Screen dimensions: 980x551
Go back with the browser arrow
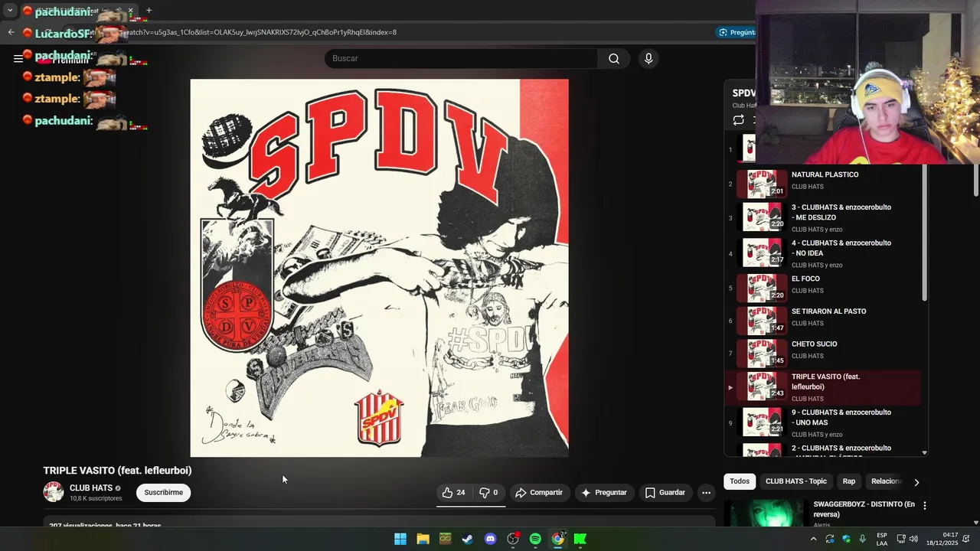(x=11, y=32)
